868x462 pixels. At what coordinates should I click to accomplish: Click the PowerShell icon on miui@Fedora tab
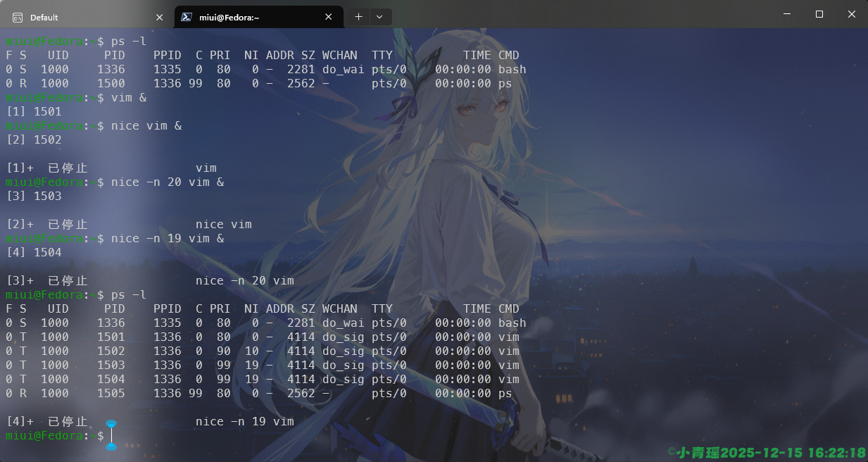point(187,17)
